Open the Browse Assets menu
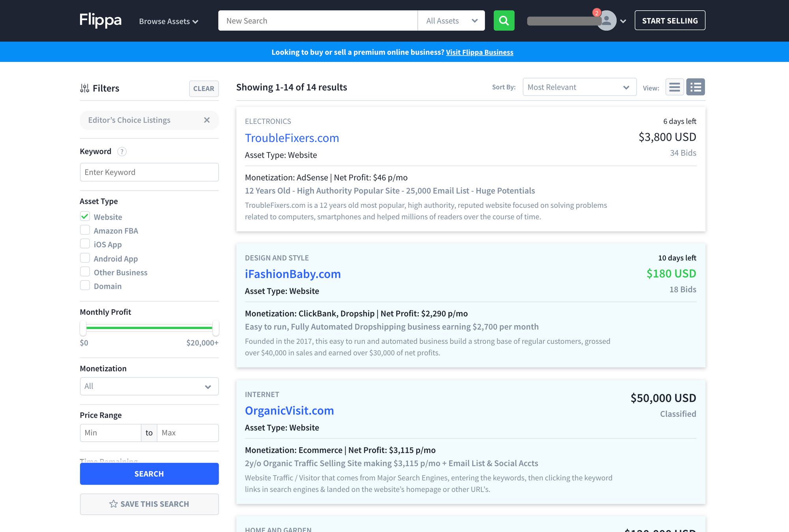Image resolution: width=789 pixels, height=532 pixels. pyautogui.click(x=168, y=21)
